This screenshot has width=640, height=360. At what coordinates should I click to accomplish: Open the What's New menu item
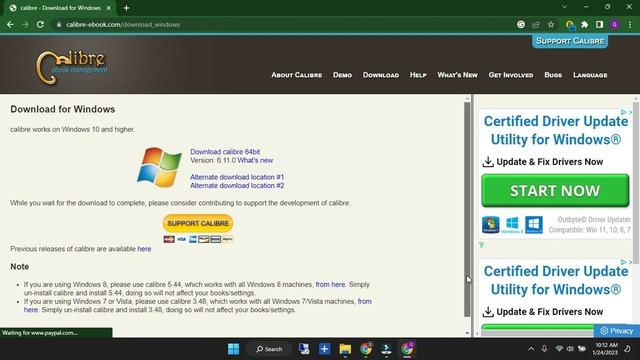457,75
